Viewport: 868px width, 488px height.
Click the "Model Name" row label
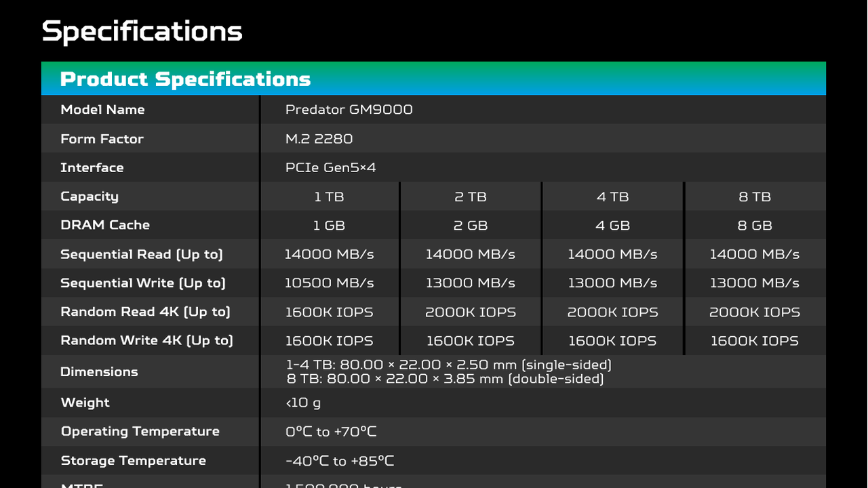click(x=102, y=110)
